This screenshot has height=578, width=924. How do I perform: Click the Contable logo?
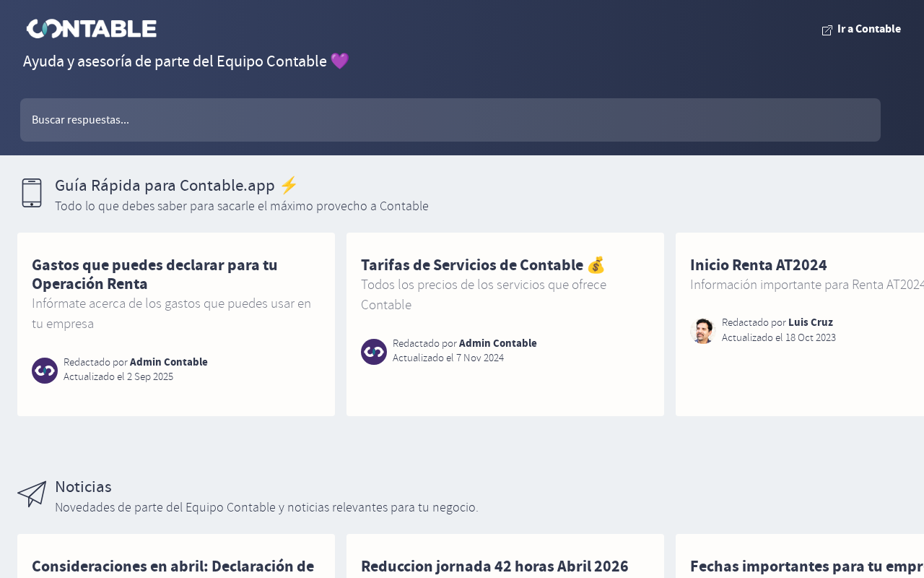(92, 29)
